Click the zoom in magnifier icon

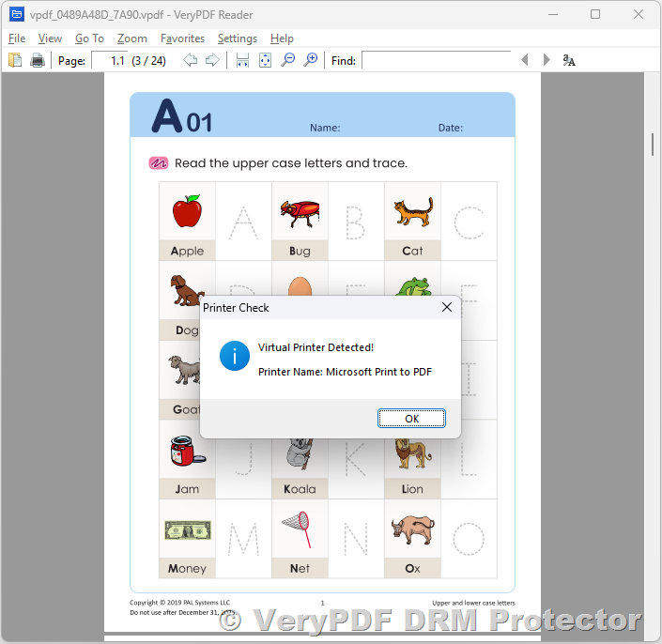tap(311, 60)
